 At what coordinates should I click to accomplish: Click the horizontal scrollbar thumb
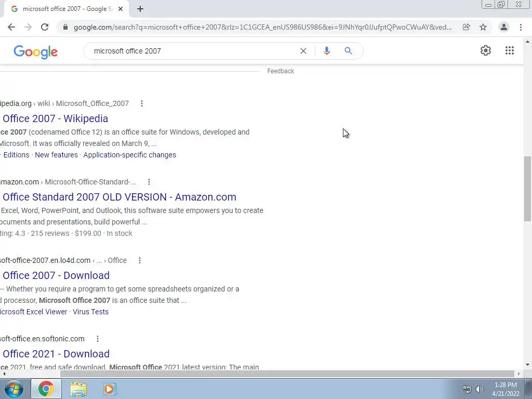point(287,374)
